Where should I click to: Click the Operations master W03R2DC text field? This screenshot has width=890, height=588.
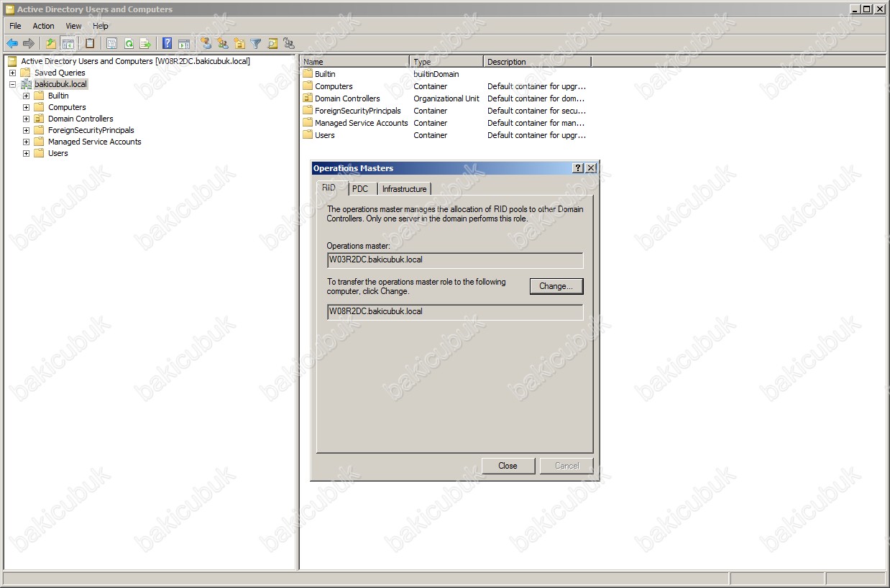tap(454, 259)
